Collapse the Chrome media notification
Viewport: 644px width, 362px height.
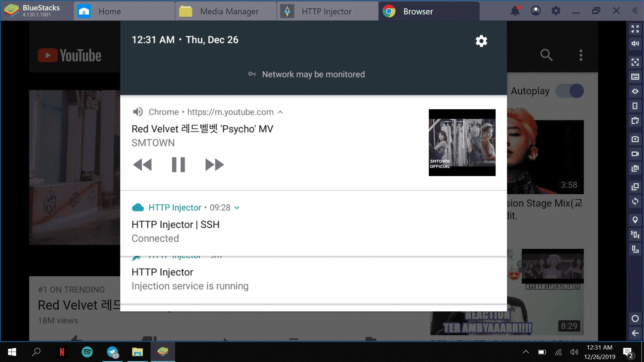click(x=280, y=112)
